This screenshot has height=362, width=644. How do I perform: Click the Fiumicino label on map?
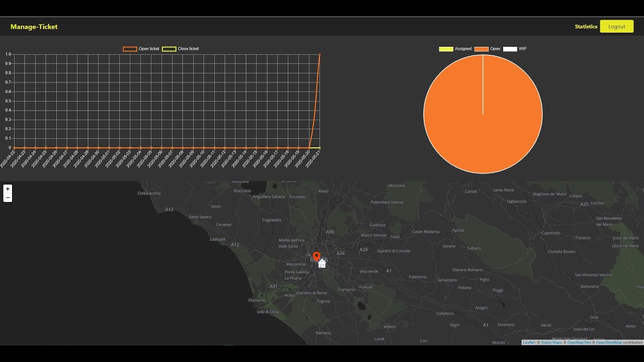(x=257, y=300)
